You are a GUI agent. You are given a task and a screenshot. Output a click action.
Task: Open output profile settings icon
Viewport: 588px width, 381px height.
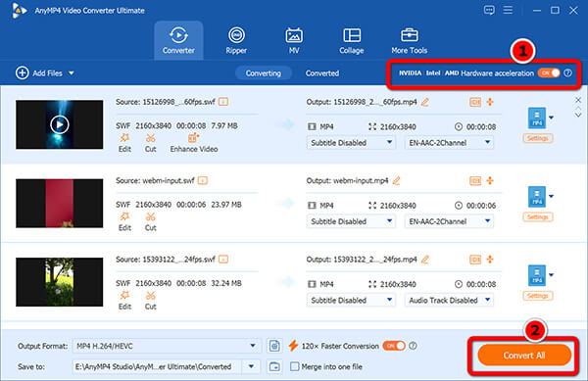point(274,346)
